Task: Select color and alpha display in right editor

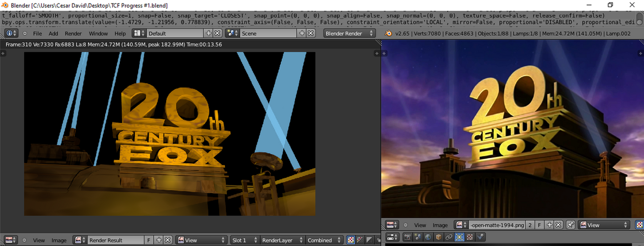Action: [x=640, y=225]
